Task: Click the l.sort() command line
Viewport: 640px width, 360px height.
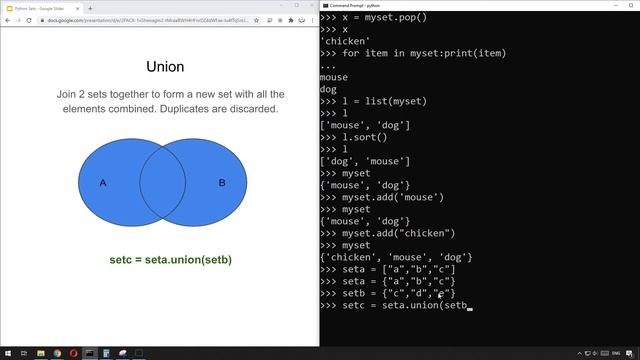Action: 354,137
